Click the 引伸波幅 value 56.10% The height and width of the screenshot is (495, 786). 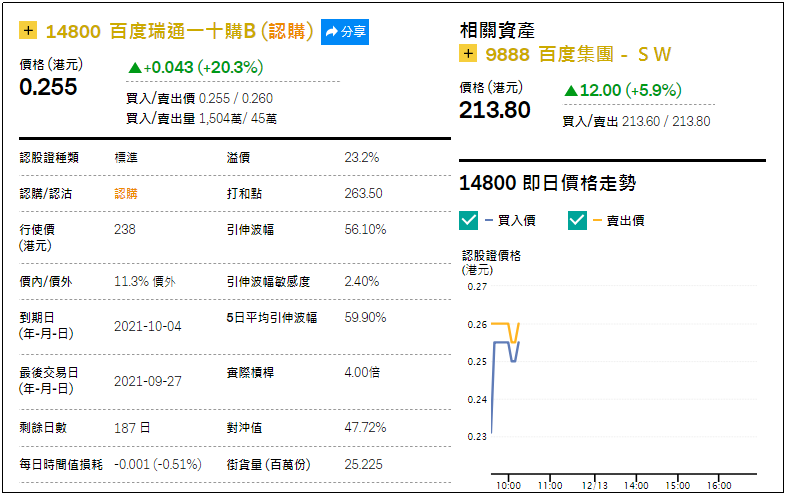(x=365, y=230)
